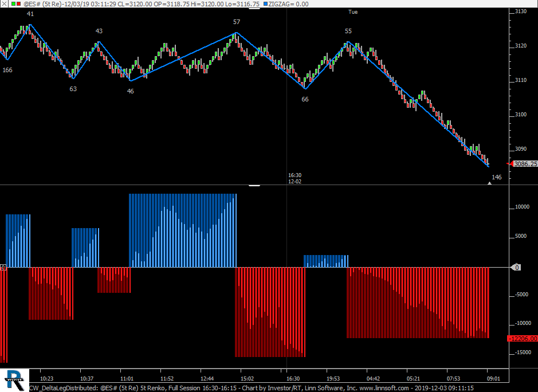Click time axis label 19:53
This screenshot has width=538, height=392.
point(333,378)
